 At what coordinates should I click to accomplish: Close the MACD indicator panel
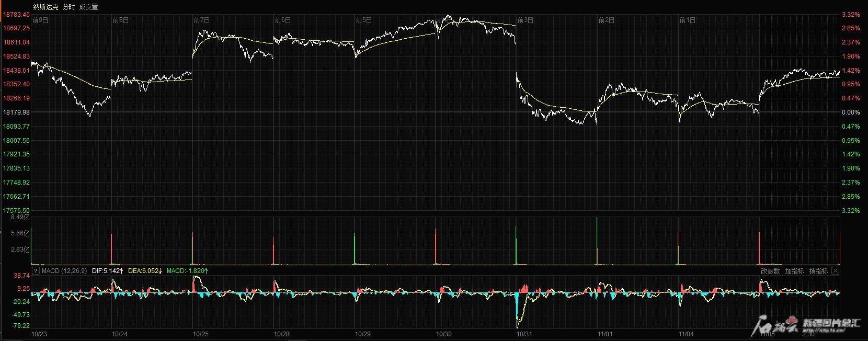point(835,271)
